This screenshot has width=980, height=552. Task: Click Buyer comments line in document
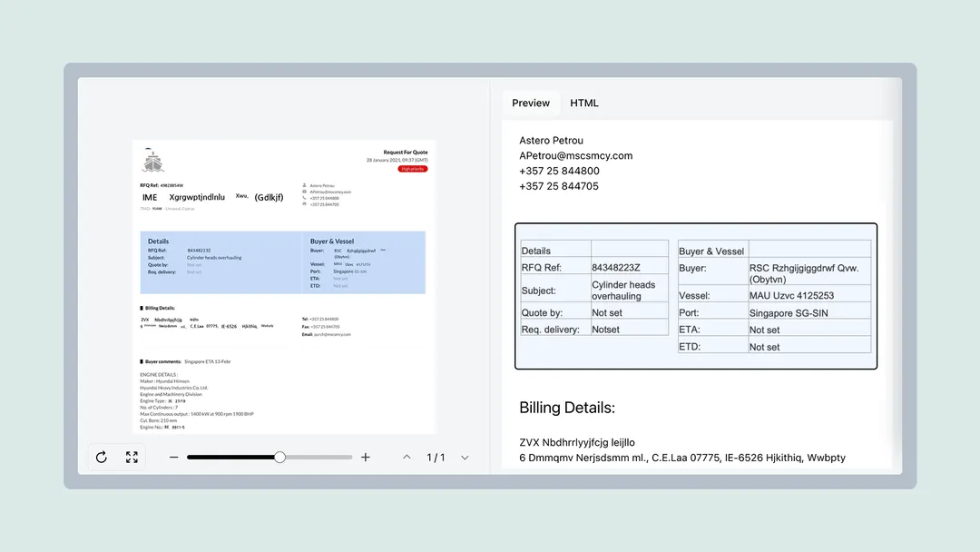185,361
